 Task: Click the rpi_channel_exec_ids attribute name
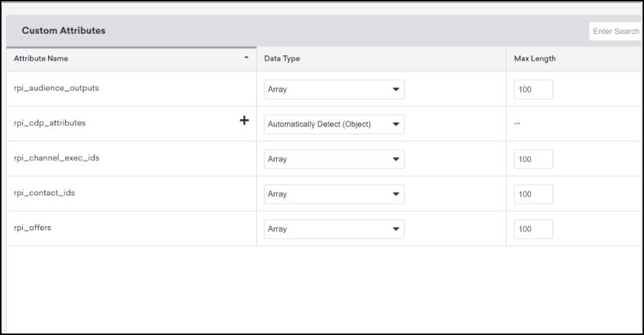56,158
